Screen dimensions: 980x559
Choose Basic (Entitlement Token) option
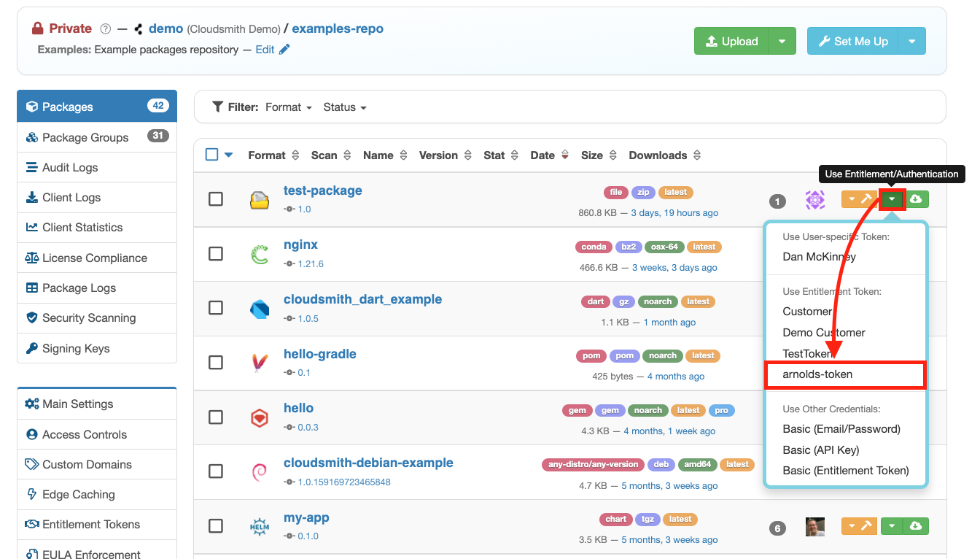click(846, 471)
